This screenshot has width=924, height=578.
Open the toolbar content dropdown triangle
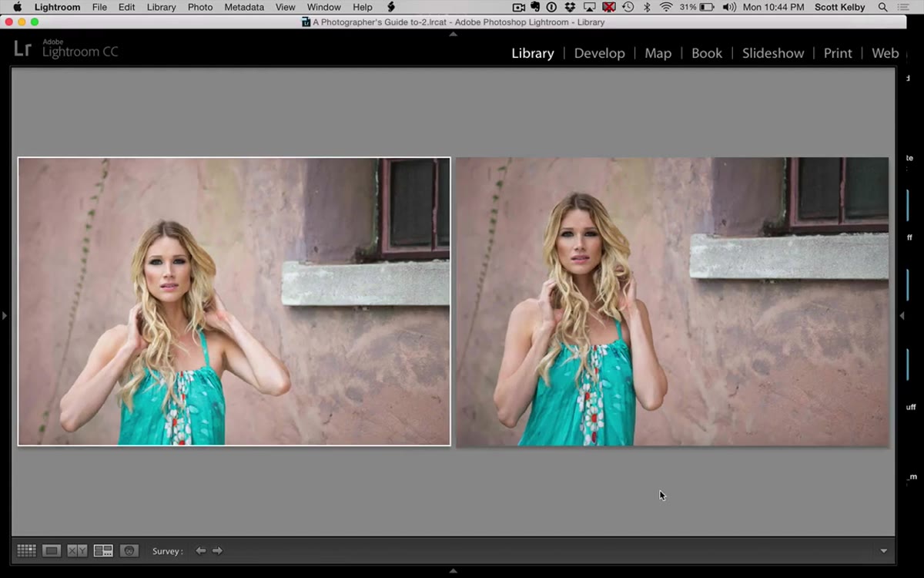pyautogui.click(x=883, y=551)
